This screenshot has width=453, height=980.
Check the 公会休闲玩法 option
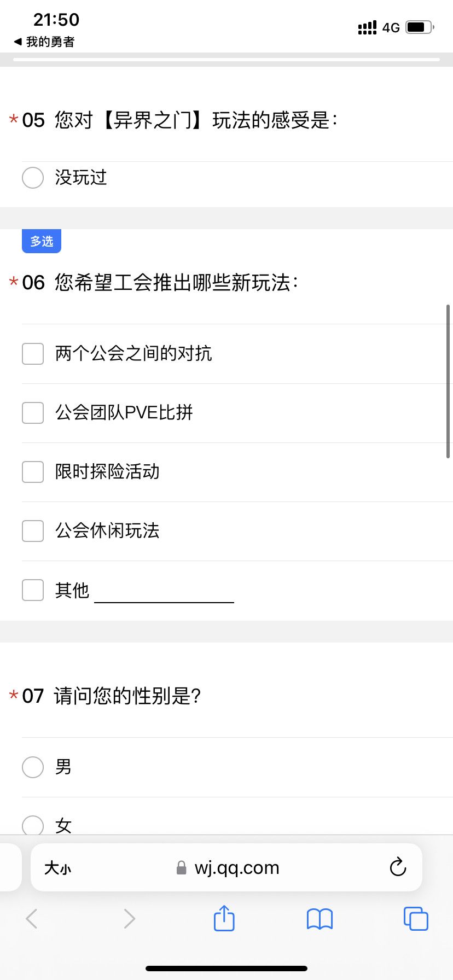click(x=33, y=531)
